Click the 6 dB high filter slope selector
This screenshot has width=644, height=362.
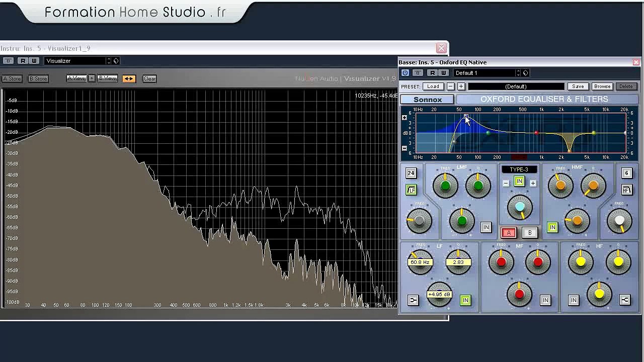(626, 173)
